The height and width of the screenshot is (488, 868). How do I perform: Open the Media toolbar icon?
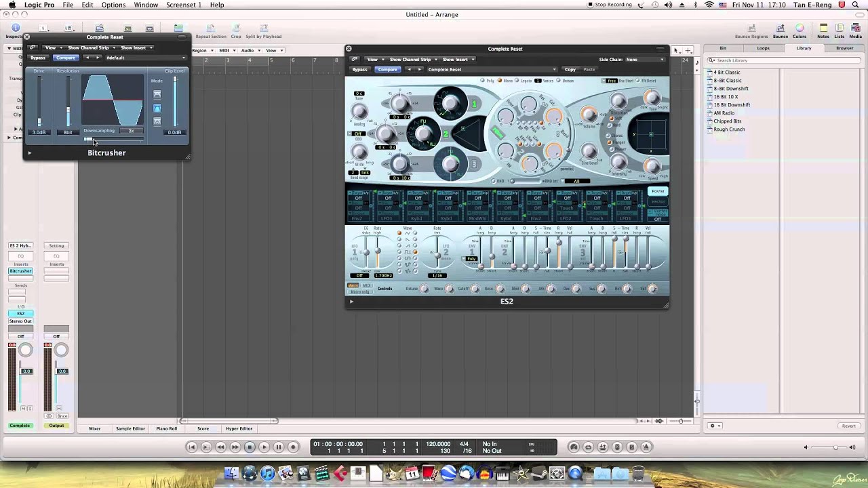click(x=856, y=31)
